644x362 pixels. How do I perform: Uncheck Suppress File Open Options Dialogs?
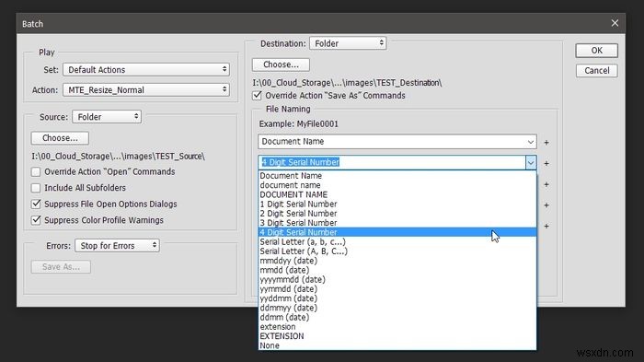(36, 204)
